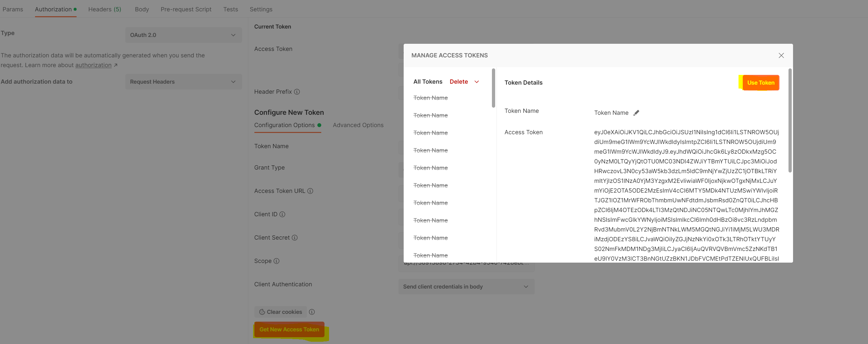868x344 pixels.
Task: Open the Advanced Options tab
Action: click(x=358, y=125)
